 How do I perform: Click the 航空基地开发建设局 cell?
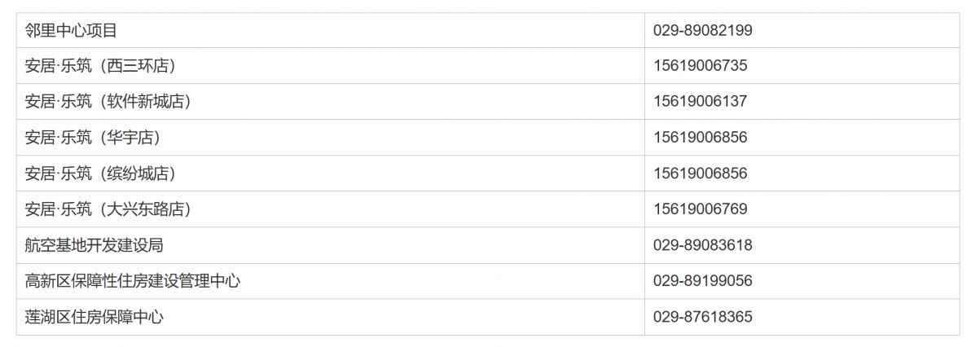click(x=94, y=245)
